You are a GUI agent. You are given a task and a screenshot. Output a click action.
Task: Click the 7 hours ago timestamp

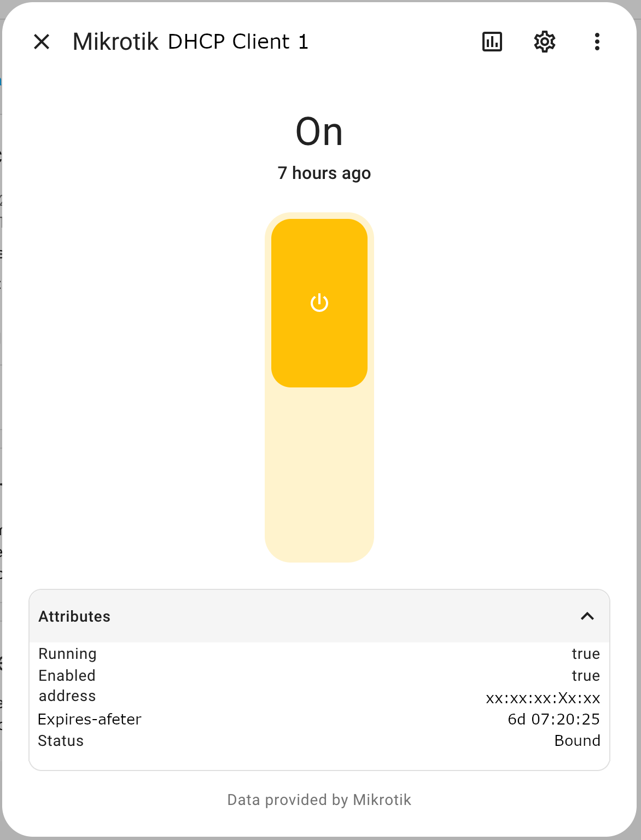[324, 173]
